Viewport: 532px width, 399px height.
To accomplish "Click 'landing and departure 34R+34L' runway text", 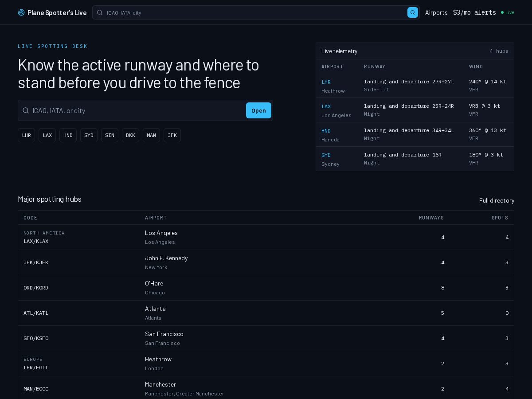I will [x=409, y=130].
